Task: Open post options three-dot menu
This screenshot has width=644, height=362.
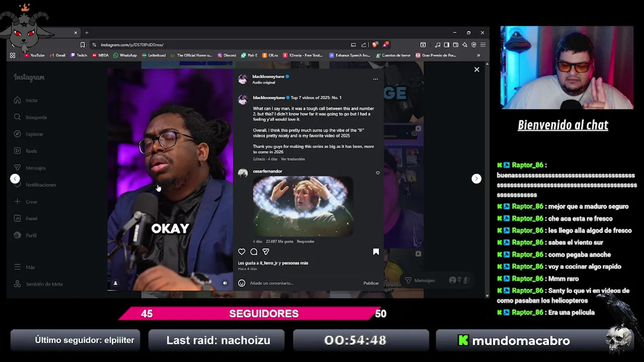Action: (x=375, y=79)
